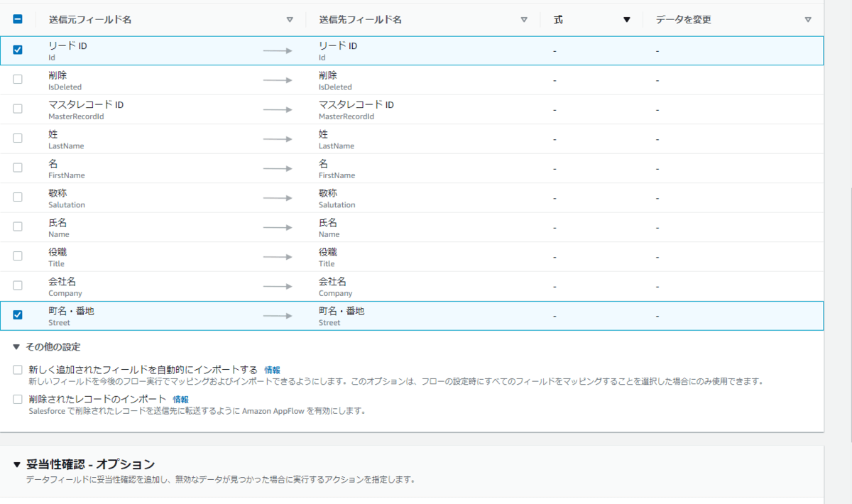Click the mapping arrow in the 氏名 row
This screenshot has width=852, height=504.
point(278,227)
